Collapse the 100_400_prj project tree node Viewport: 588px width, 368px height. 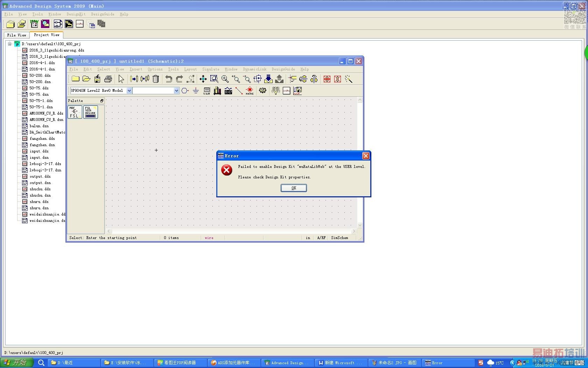tap(10, 44)
